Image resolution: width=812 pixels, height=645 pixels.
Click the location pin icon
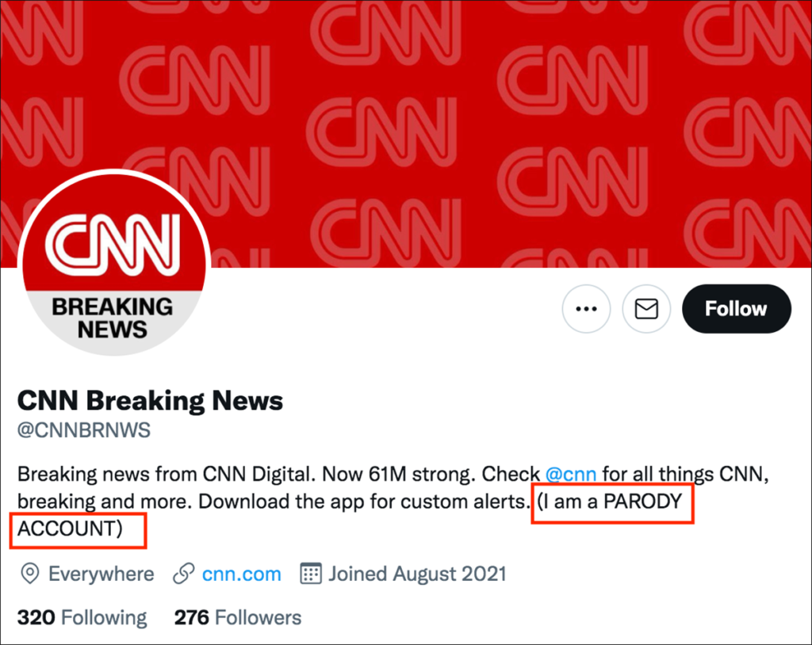(30, 574)
